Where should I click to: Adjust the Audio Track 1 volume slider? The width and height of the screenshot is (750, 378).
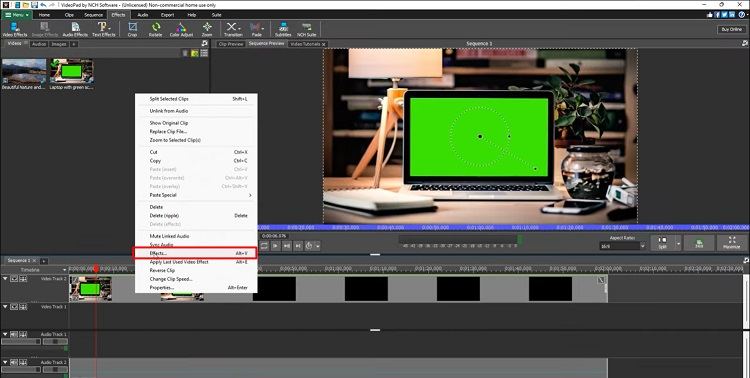(21, 342)
